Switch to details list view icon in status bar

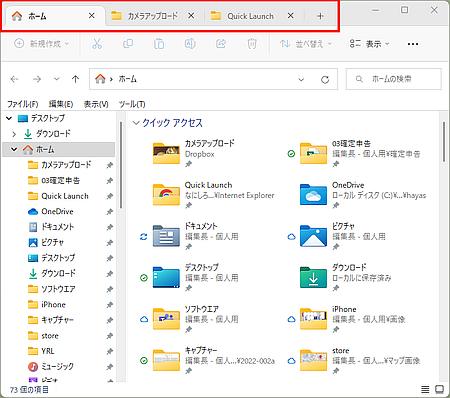[x=425, y=389]
